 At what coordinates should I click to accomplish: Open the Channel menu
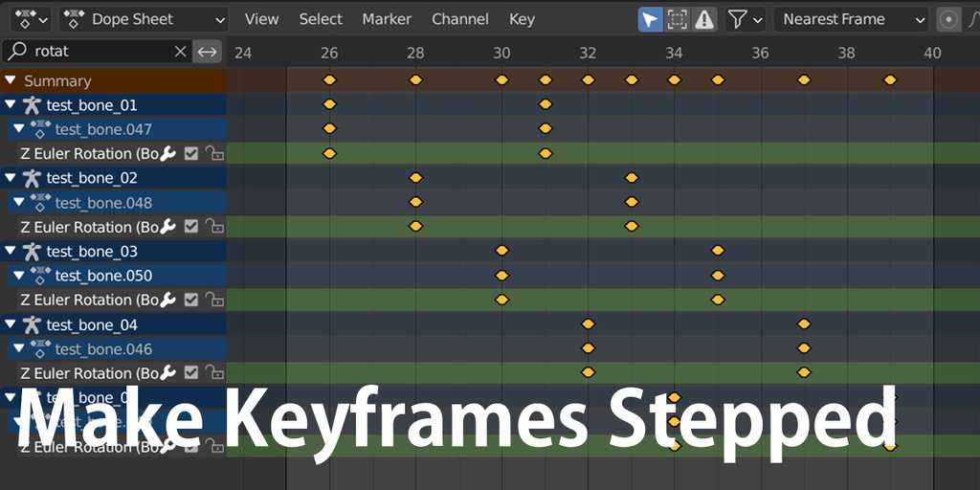pyautogui.click(x=460, y=19)
